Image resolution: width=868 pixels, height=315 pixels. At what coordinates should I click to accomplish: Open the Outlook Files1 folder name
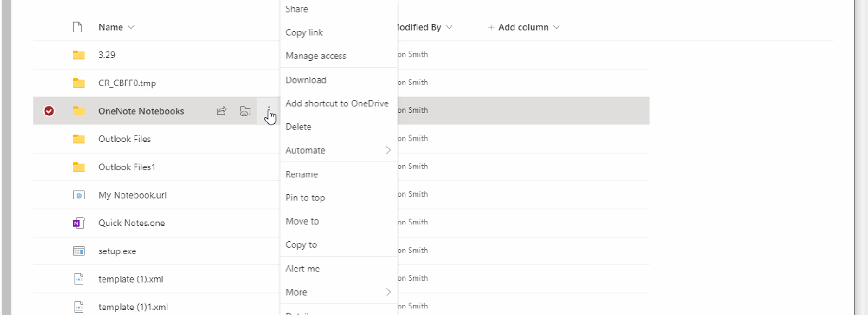(127, 167)
